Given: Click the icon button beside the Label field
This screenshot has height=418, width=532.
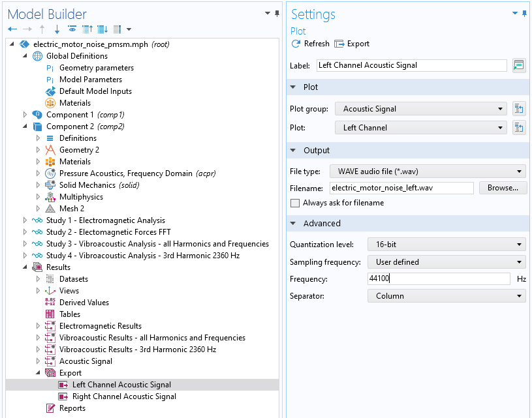Looking at the screenshot, I should point(519,65).
